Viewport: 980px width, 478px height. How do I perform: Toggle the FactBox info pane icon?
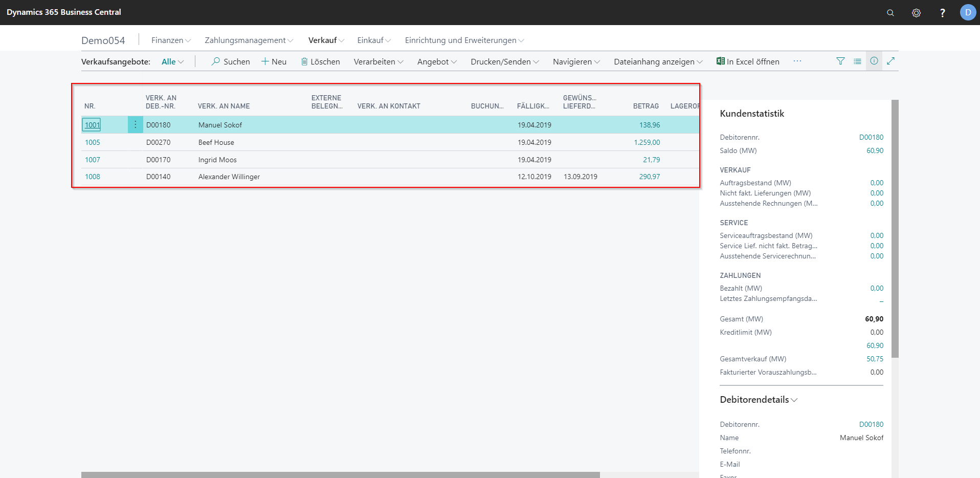point(874,61)
